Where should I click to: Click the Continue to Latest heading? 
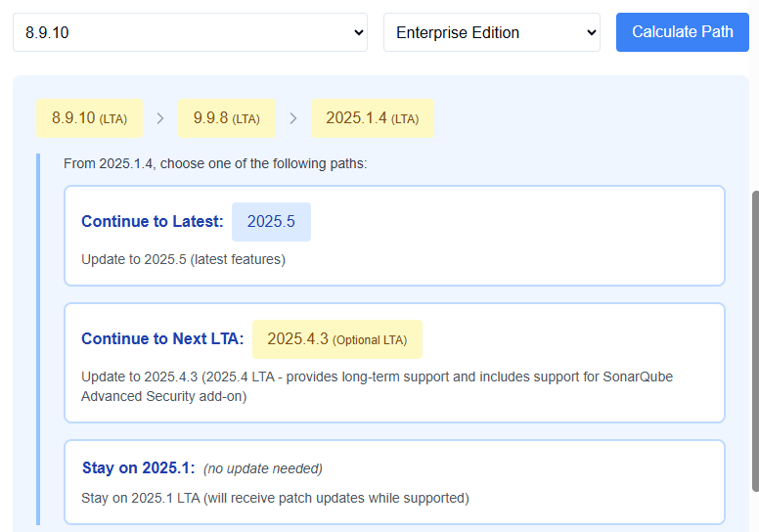152,222
